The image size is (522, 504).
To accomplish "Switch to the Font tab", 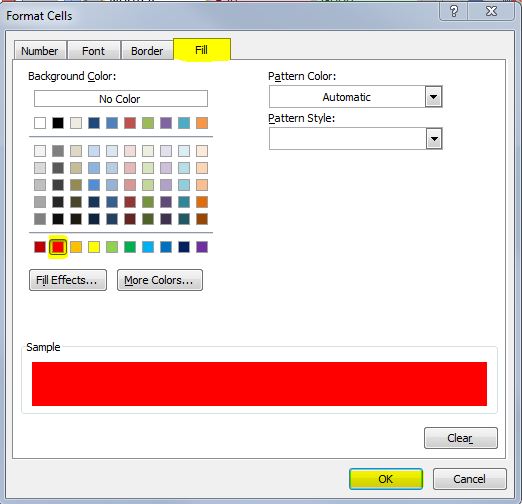I will [94, 51].
